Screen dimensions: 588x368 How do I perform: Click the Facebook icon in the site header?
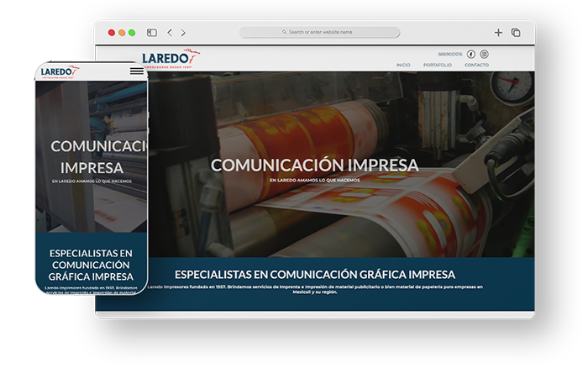[x=471, y=54]
